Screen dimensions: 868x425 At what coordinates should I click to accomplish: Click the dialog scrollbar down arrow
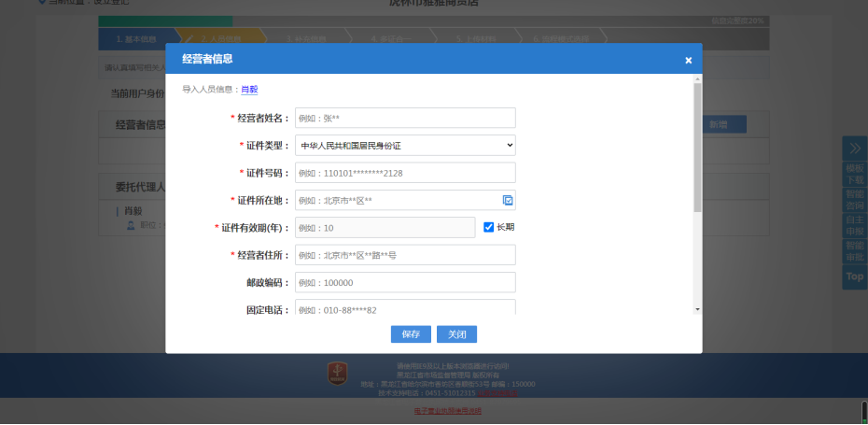pyautogui.click(x=697, y=309)
